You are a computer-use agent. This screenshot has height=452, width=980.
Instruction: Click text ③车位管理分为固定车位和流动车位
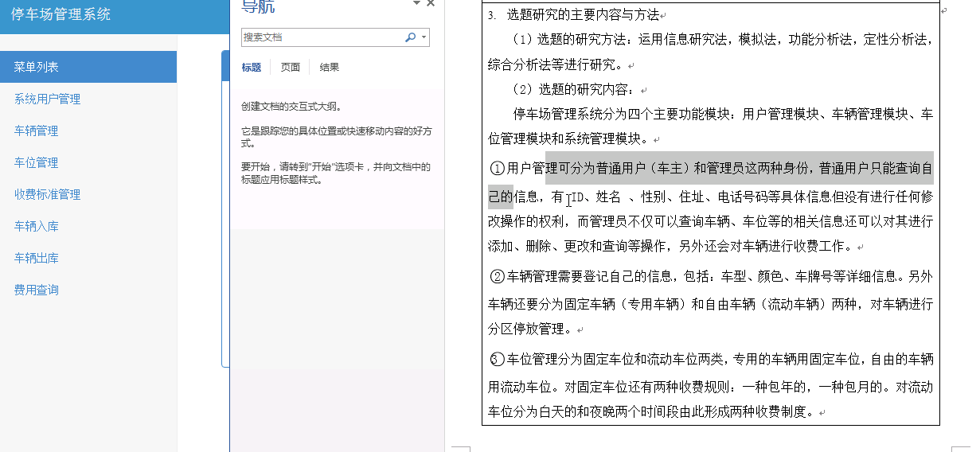click(607, 359)
